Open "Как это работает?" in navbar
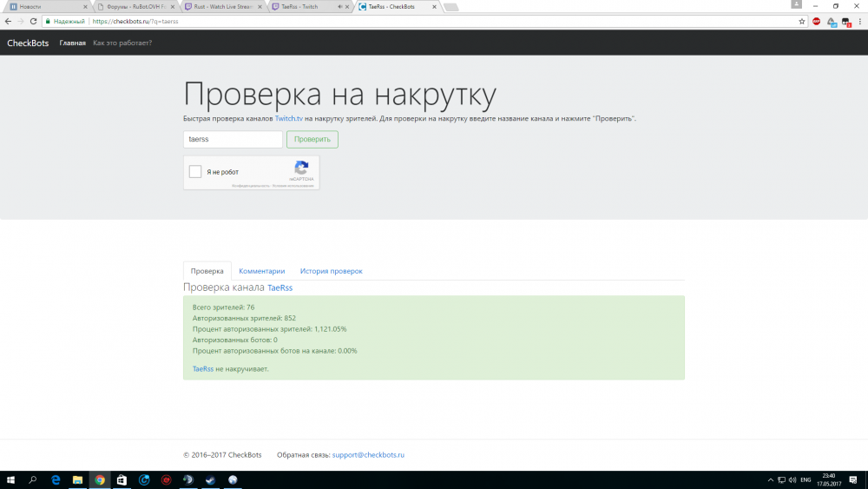The height and width of the screenshot is (489, 868). pyautogui.click(x=122, y=43)
